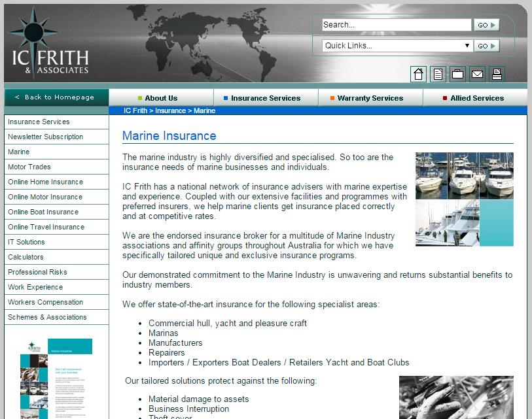532x419 pixels.
Task: Open the Allied Services menu
Action: tap(475, 98)
